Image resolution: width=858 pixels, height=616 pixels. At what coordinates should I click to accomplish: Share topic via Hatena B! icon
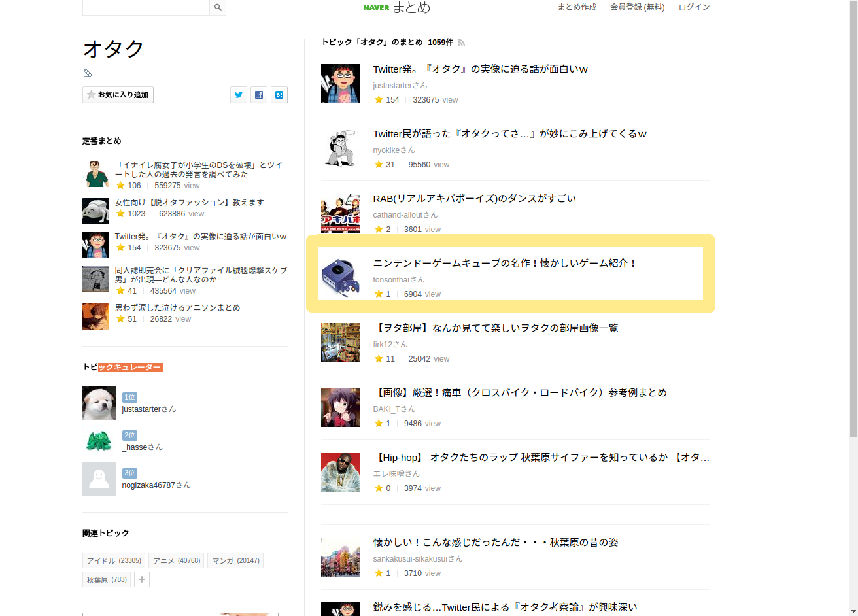(279, 95)
